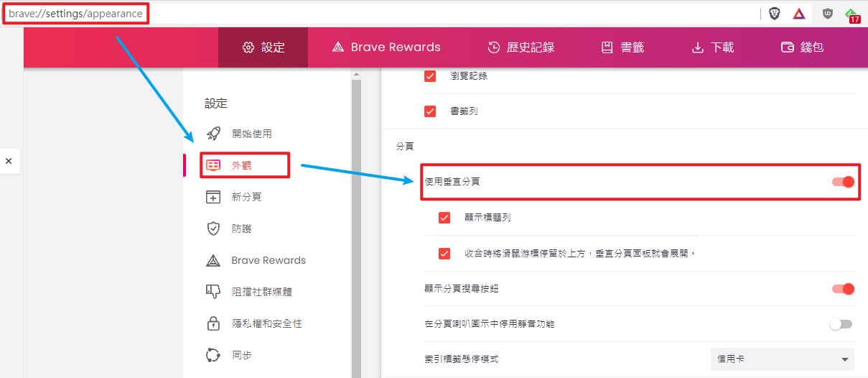Select 阻擋社群媒體 in settings sidebar
The height and width of the screenshot is (378, 868).
point(261,292)
